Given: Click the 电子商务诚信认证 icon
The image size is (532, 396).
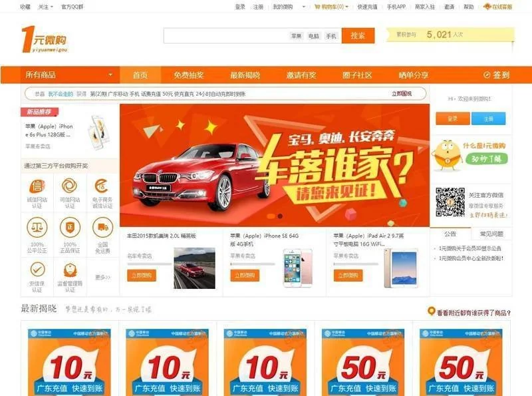Looking at the screenshot, I should [x=102, y=186].
